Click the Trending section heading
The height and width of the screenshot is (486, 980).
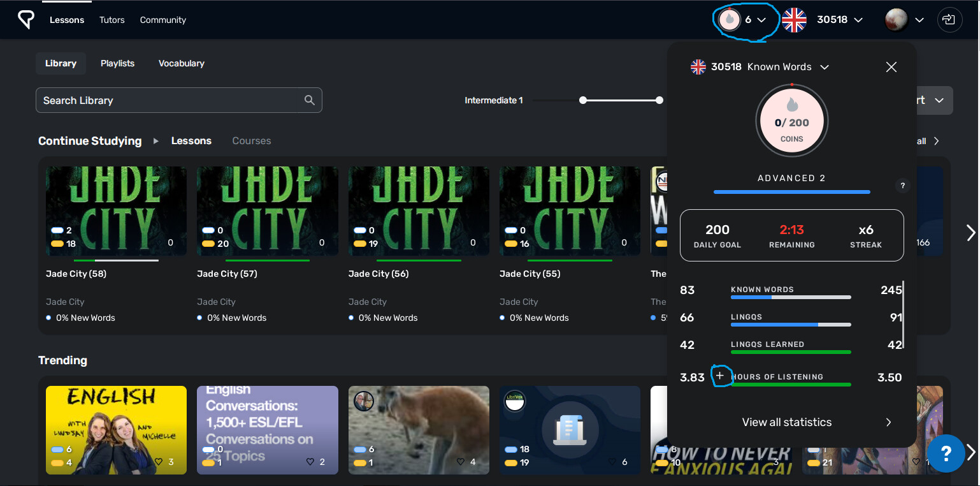click(x=62, y=360)
